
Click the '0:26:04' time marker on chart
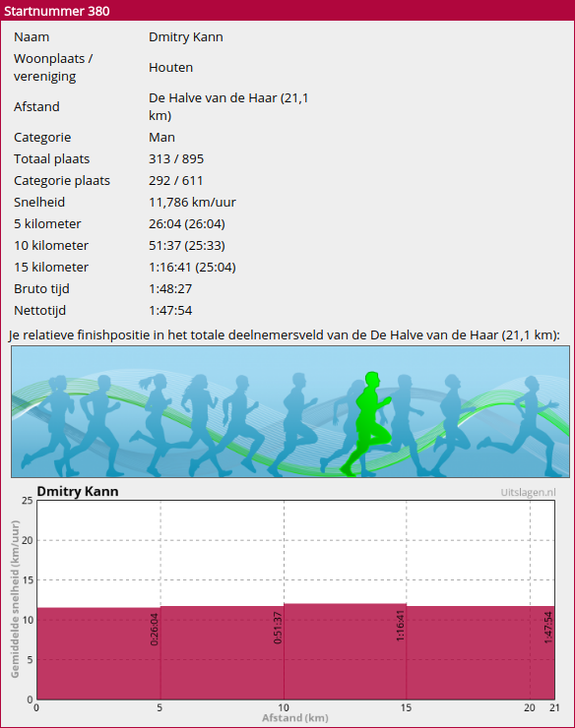[155, 630]
